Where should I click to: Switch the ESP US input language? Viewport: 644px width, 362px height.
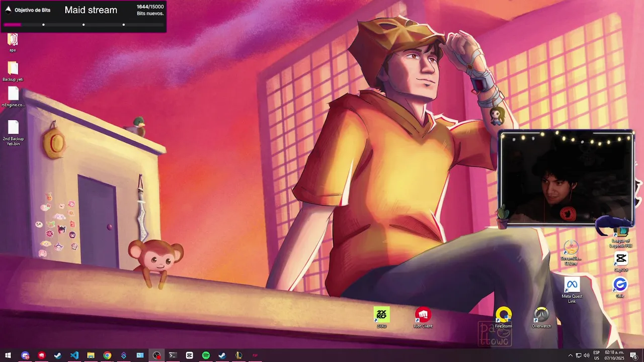(597, 355)
